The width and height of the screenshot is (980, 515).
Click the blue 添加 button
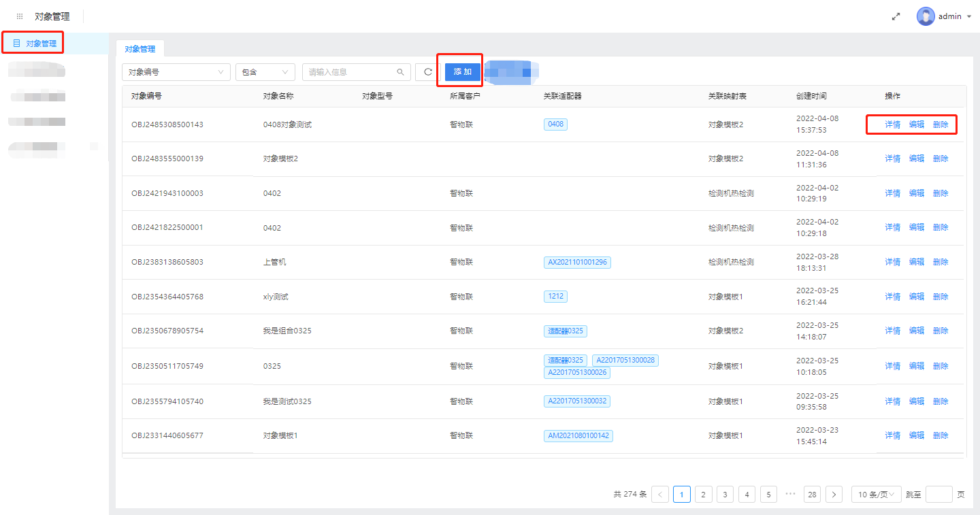click(x=463, y=72)
